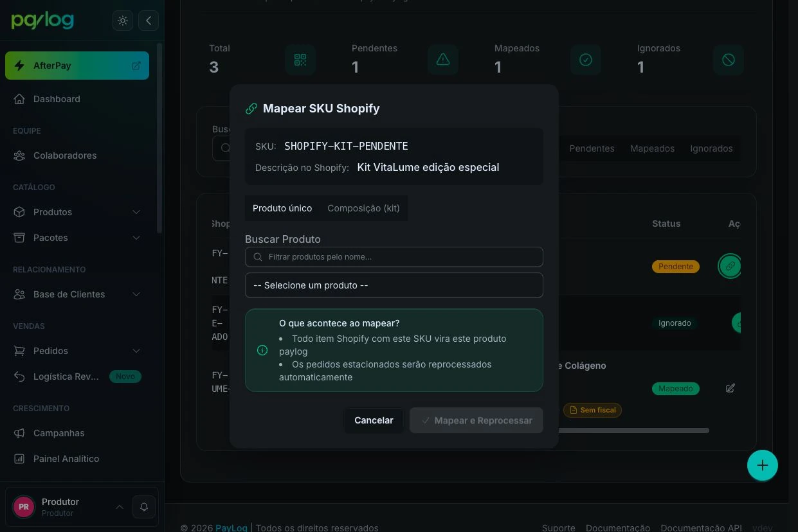Collapse the sidebar with the chevron button
The image size is (798, 532).
pos(149,21)
